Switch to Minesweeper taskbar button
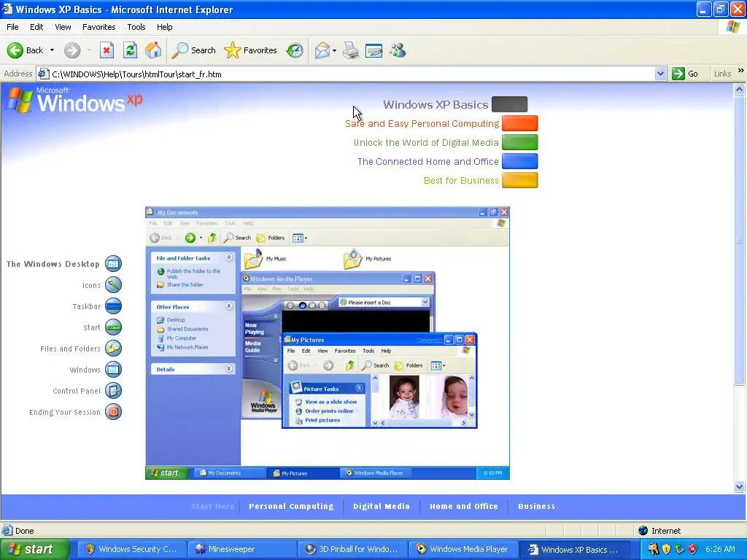The height and width of the screenshot is (560, 747). (241, 549)
